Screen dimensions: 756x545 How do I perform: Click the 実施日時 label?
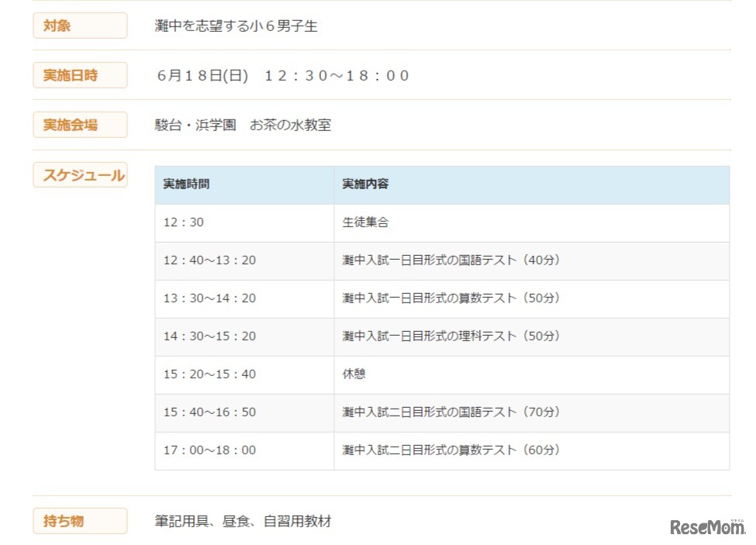[80, 75]
